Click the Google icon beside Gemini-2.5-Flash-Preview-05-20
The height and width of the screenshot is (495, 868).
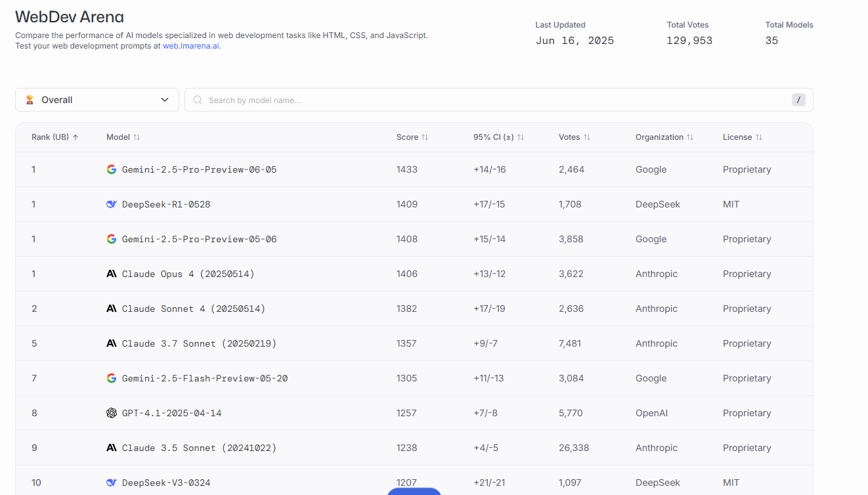pyautogui.click(x=112, y=378)
